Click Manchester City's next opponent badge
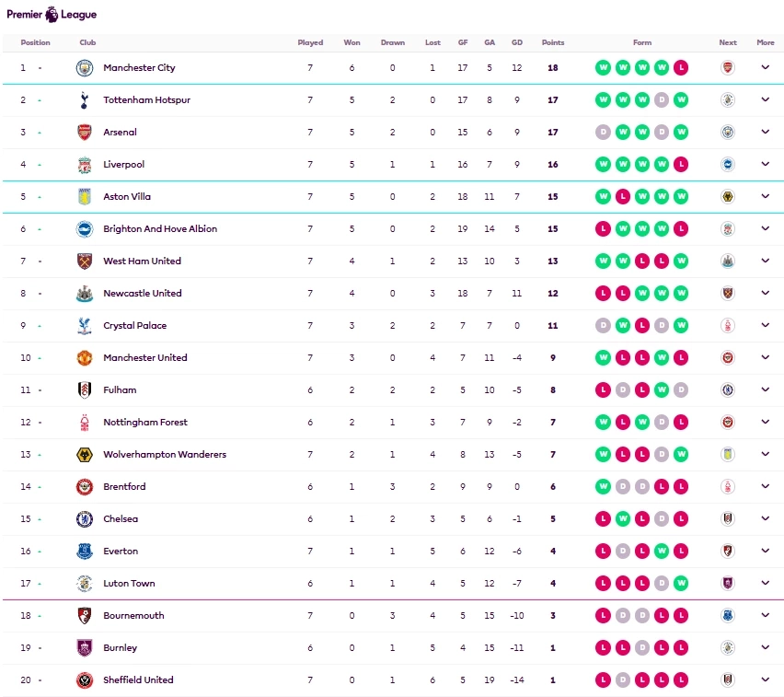Image resolution: width=784 pixels, height=697 pixels. pyautogui.click(x=728, y=68)
